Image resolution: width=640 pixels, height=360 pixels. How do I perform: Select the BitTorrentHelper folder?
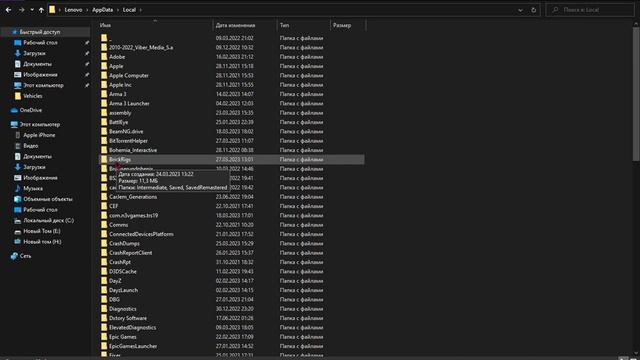[128, 141]
